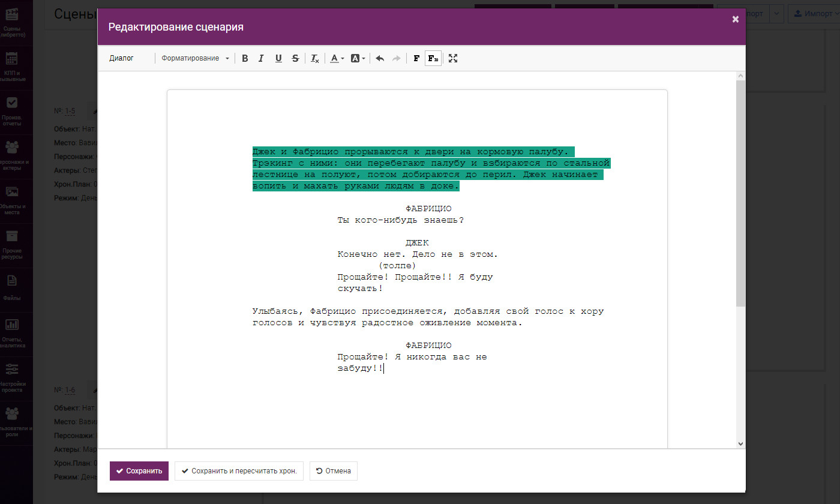Click Сохранить и пересчитать хрон. button
840x504 pixels.
coord(239,471)
